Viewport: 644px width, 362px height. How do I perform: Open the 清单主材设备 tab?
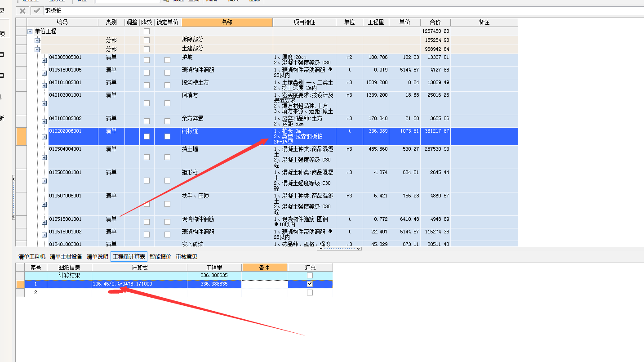[x=66, y=257]
